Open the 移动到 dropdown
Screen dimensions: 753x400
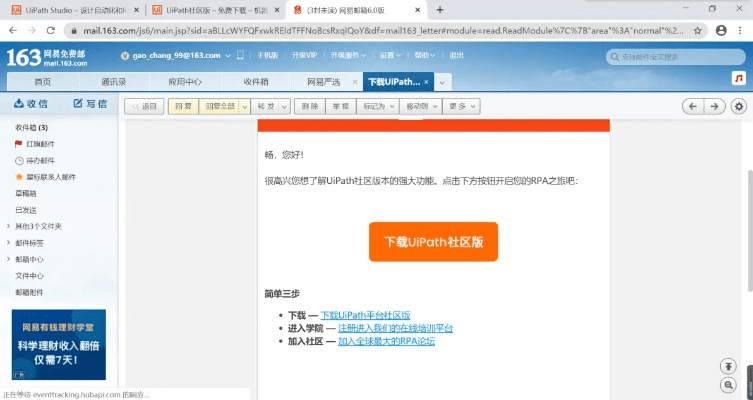coord(421,107)
